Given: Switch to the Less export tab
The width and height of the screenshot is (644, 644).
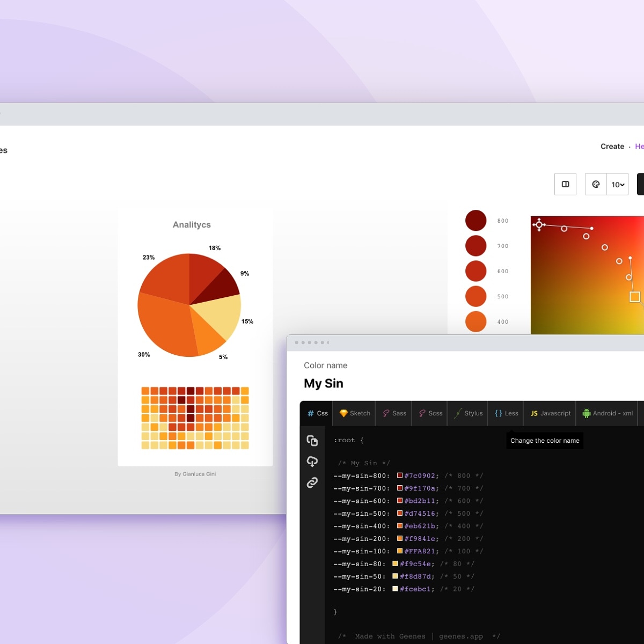Looking at the screenshot, I should [506, 413].
